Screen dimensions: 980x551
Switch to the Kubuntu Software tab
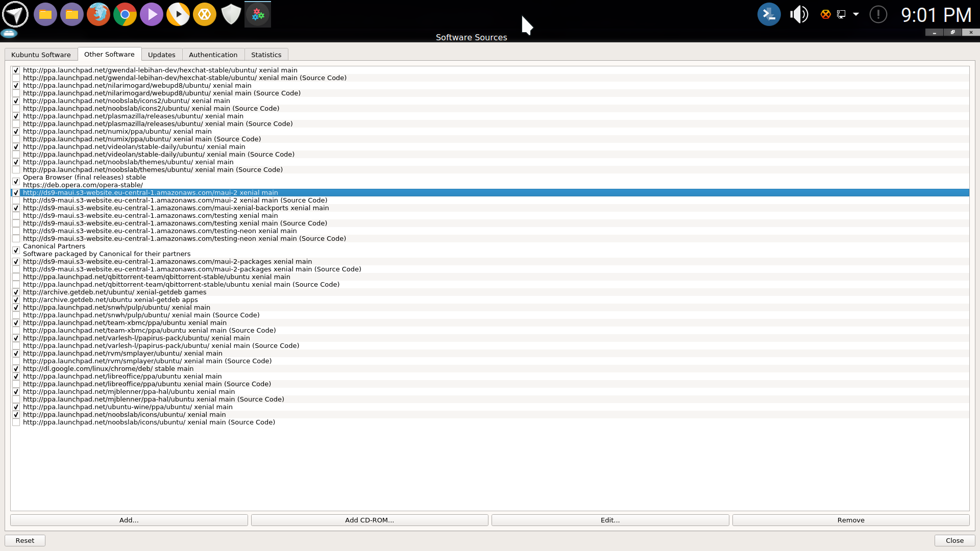(x=41, y=55)
